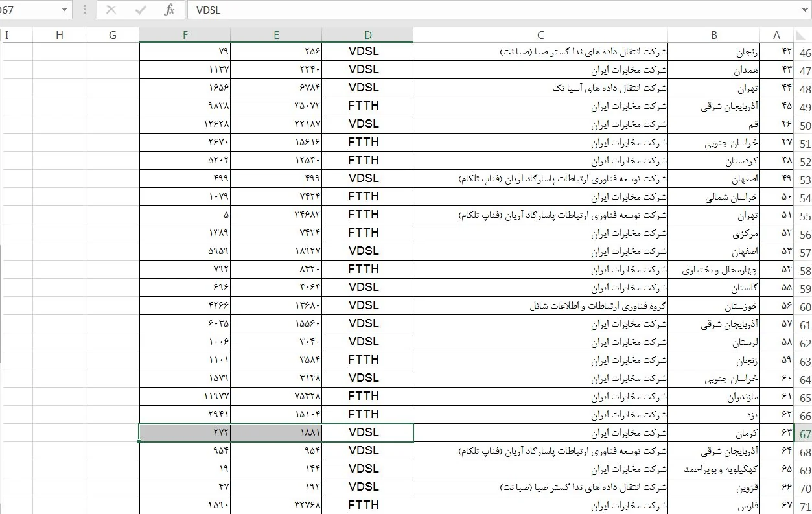Select the cell with value ۱۲۶۲۸
This screenshot has width=812, height=514.
tap(185, 124)
